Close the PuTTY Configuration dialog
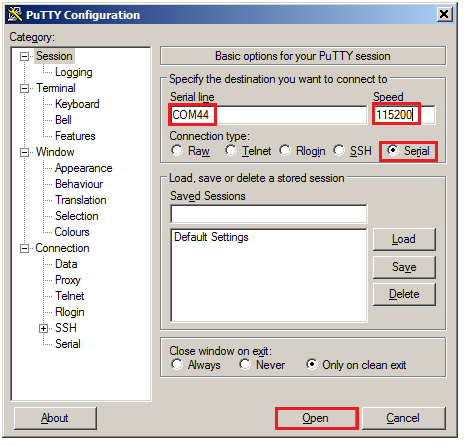The width and height of the screenshot is (466, 446). tap(444, 14)
